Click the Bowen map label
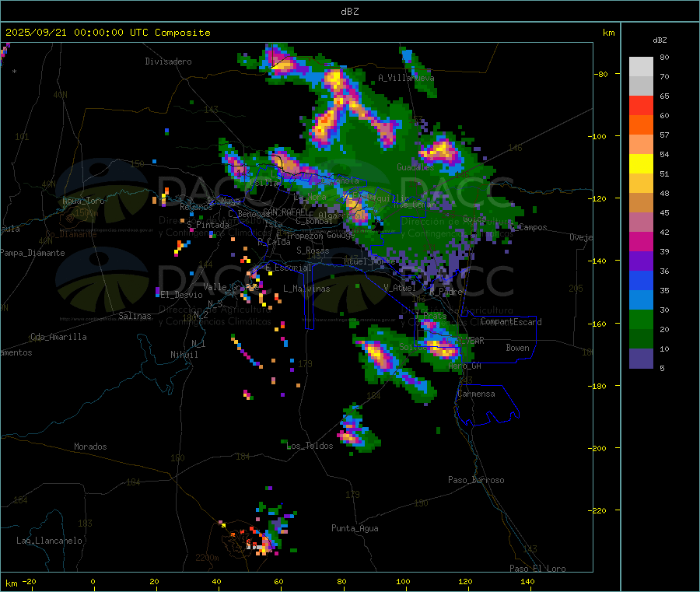This screenshot has height=592, width=700. pos(517,348)
